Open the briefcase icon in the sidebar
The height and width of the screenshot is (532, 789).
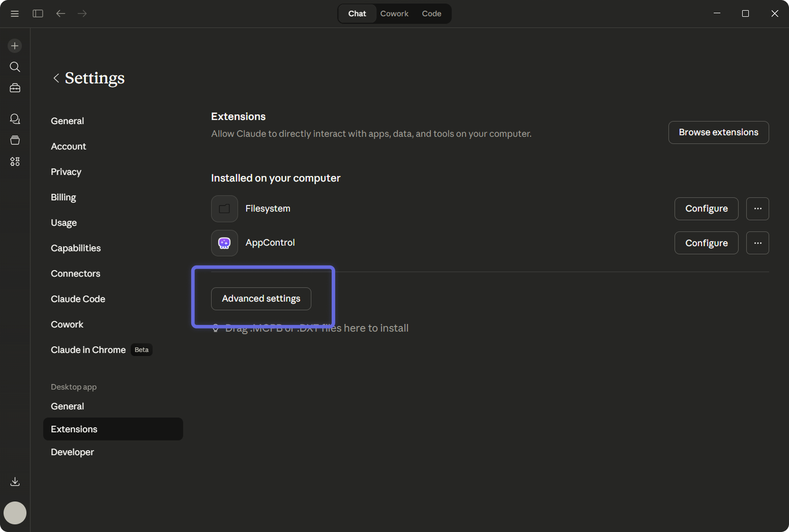pos(15,87)
